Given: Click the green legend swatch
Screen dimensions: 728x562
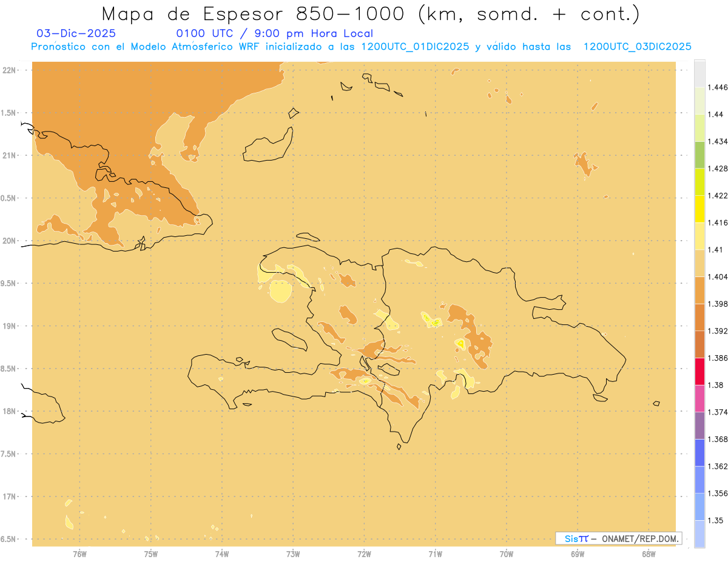Looking at the screenshot, I should (699, 155).
